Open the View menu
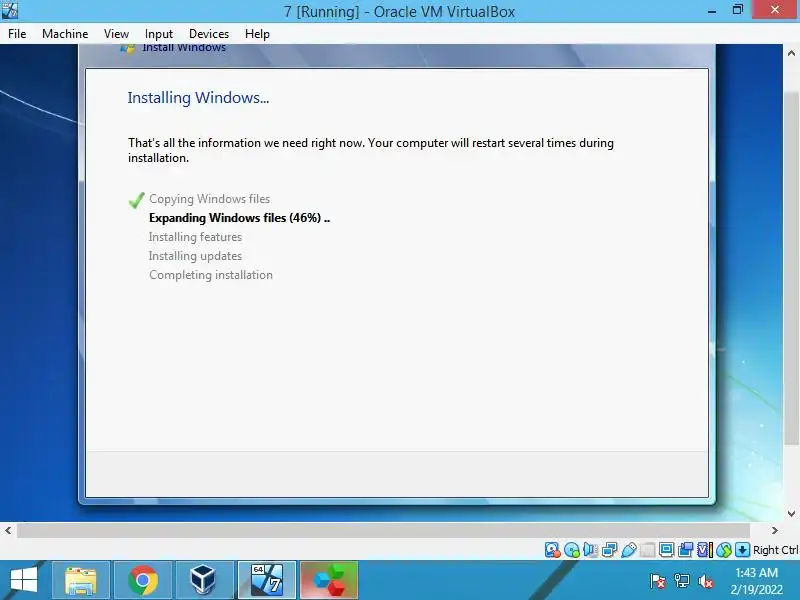 click(x=116, y=34)
